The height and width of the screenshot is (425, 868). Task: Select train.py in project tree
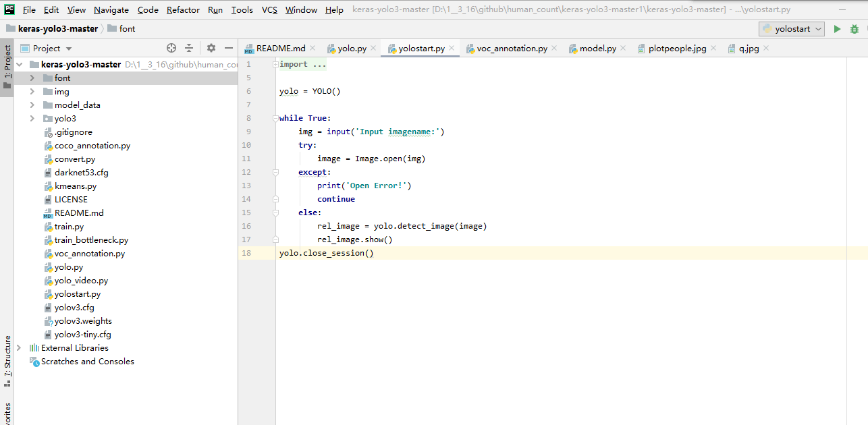click(63, 227)
